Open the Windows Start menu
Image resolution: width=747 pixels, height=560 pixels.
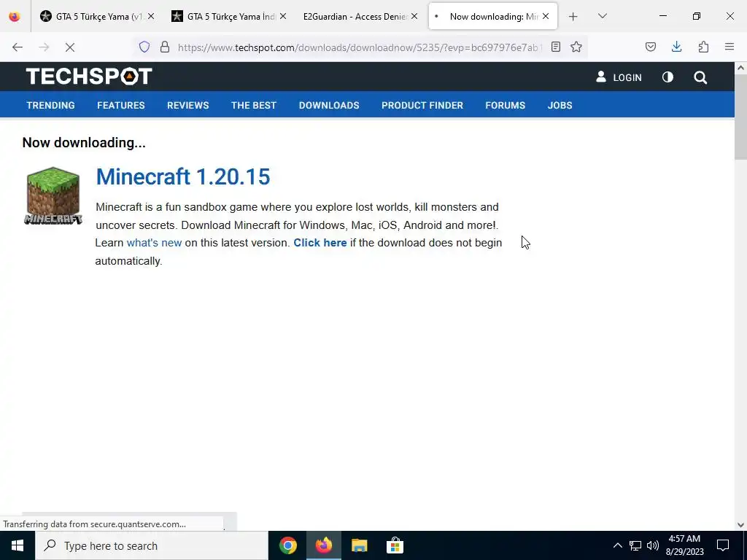pos(18,545)
